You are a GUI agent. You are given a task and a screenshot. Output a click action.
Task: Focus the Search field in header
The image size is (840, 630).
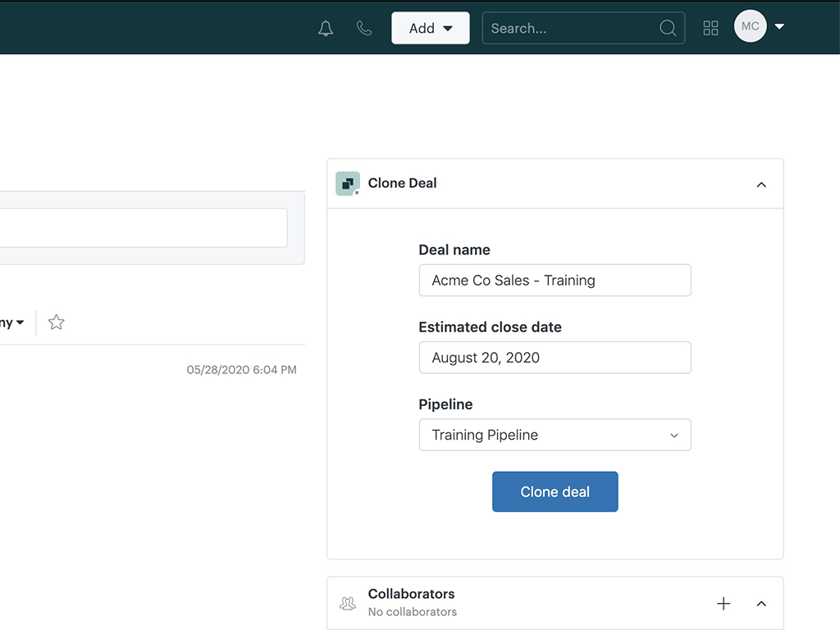(x=570, y=28)
